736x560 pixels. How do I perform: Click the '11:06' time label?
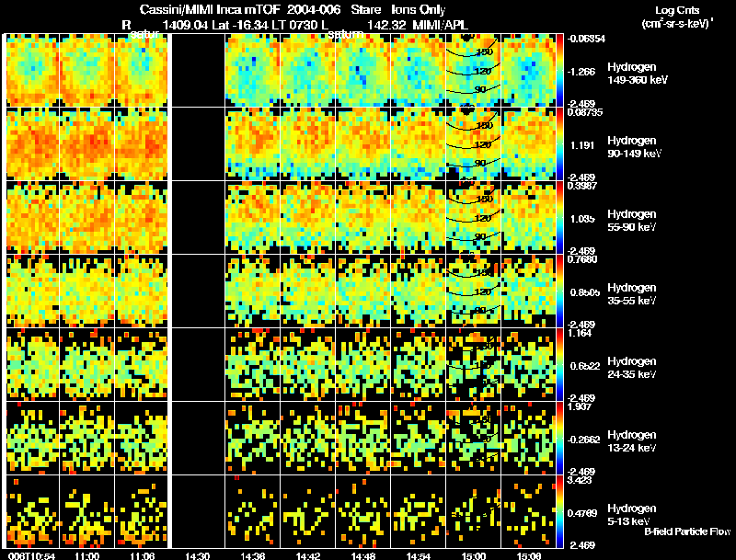pos(142,556)
